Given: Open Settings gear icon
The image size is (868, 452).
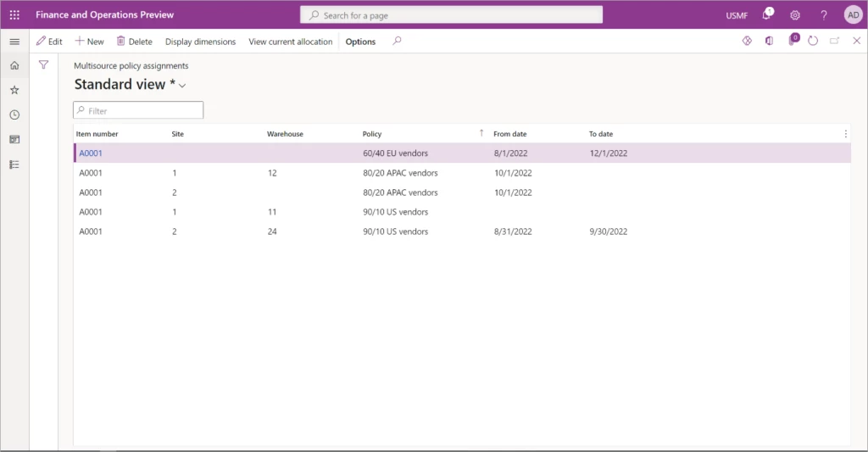Looking at the screenshot, I should tap(795, 15).
